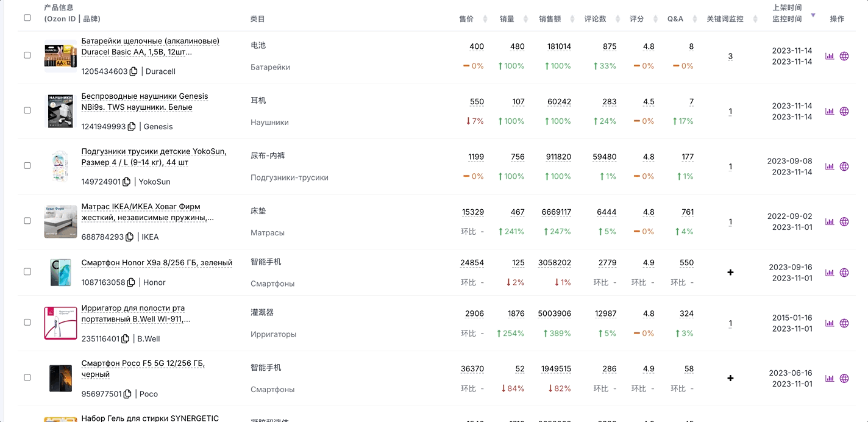
Task: Click Q&A count 58 for Poco
Action: tap(689, 369)
